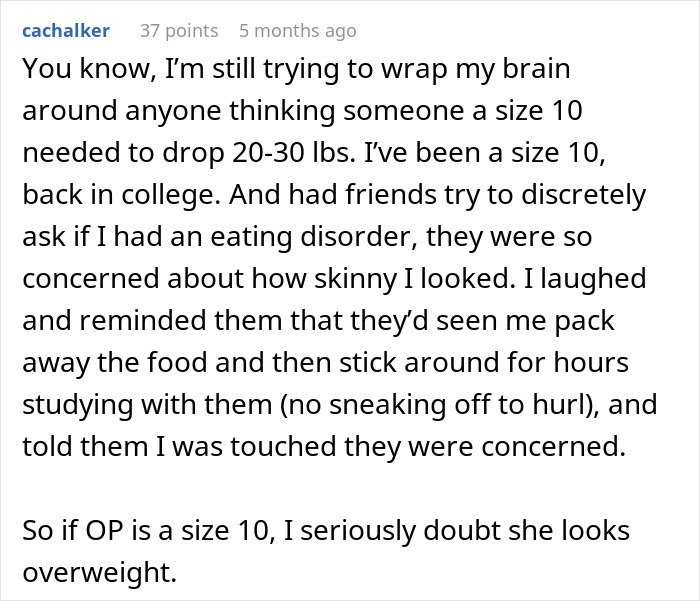Click the word 'skinny' in the comment
Image resolution: width=700 pixels, height=601 pixels.
tap(355, 279)
